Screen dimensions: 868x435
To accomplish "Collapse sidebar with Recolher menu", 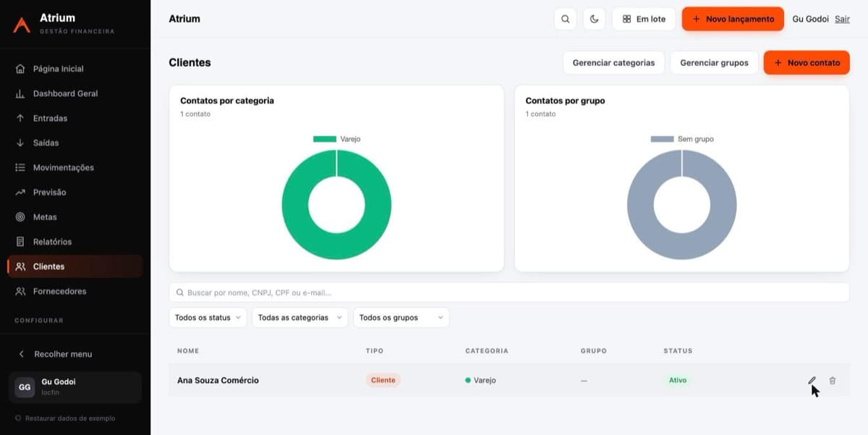I will 75,354.
